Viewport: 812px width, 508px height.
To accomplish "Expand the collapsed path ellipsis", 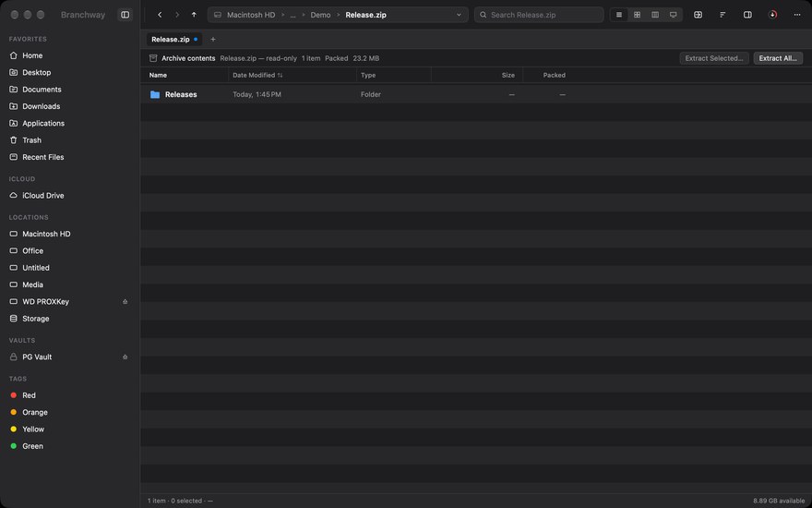I will 293,15.
